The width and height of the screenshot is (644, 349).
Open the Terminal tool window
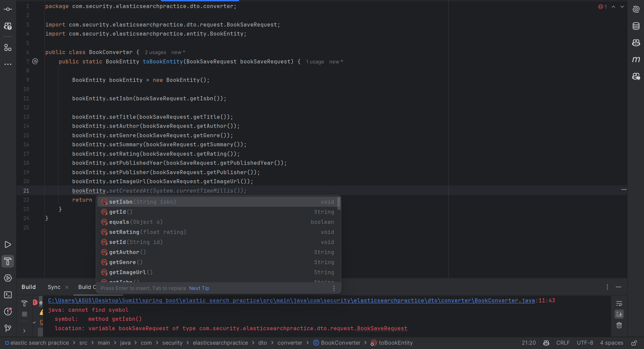(x=7, y=295)
